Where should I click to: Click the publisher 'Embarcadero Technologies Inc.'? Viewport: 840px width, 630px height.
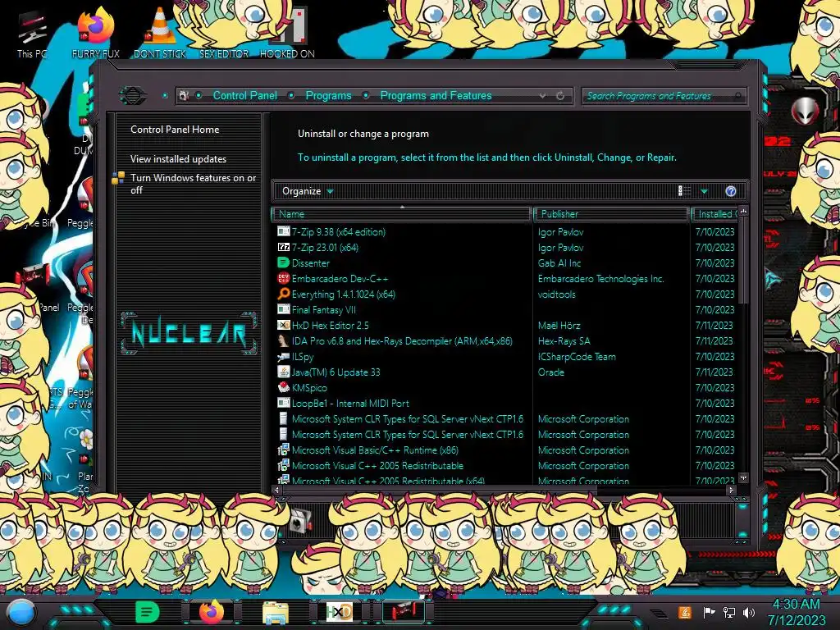600,279
